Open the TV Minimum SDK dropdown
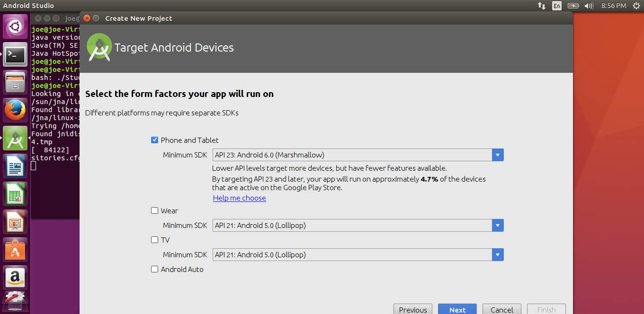This screenshot has width=644, height=314. click(358, 254)
